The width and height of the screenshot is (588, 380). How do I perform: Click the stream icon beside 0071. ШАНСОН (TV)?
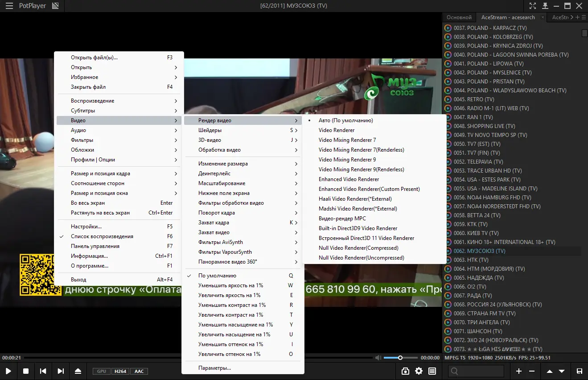point(448,331)
